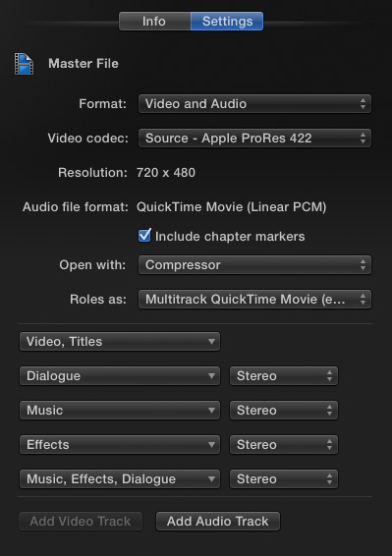
Task: Click the Add Audio Track button
Action: tap(218, 522)
